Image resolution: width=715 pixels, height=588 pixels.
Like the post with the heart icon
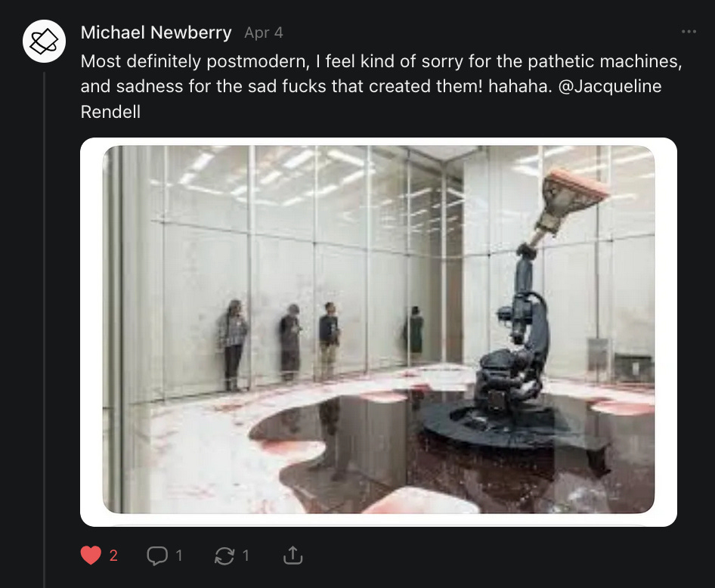click(91, 556)
